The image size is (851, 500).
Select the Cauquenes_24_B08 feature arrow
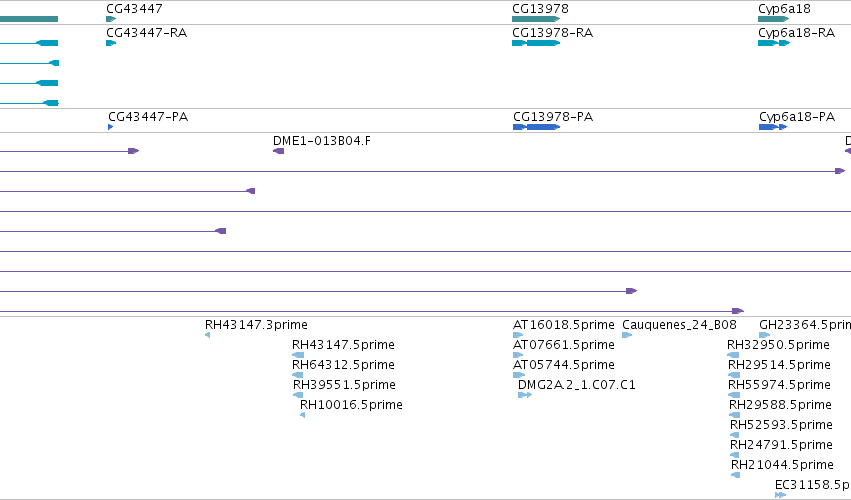tap(627, 335)
